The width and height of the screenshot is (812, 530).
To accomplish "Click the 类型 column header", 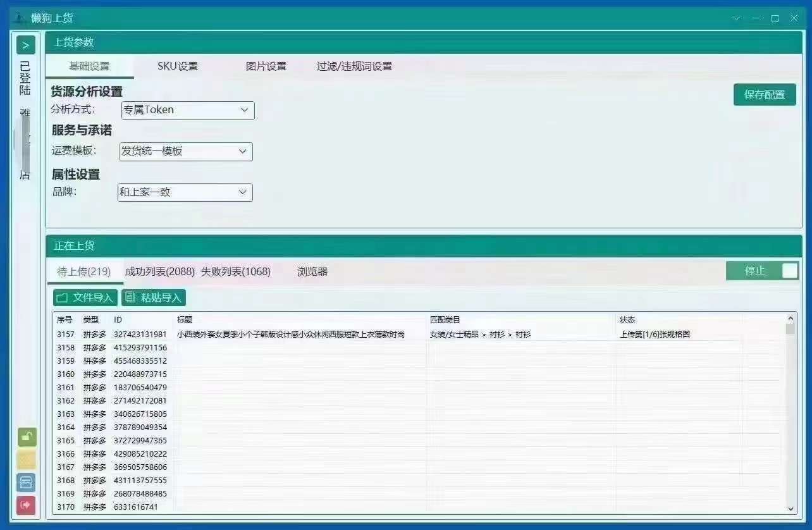I will (x=91, y=320).
